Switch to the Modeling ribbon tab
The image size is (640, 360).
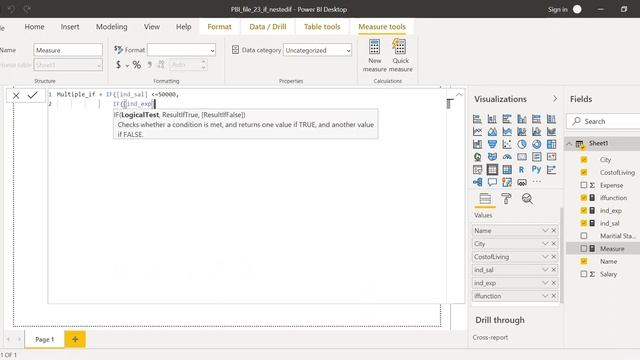(111, 27)
